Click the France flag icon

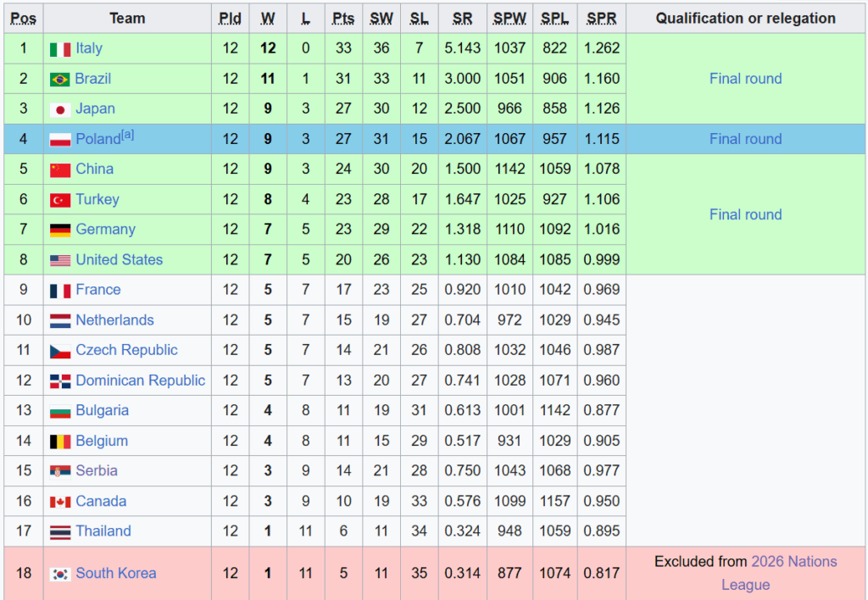(x=60, y=291)
